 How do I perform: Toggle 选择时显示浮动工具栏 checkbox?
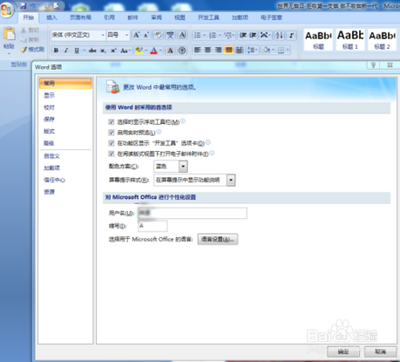click(111, 122)
